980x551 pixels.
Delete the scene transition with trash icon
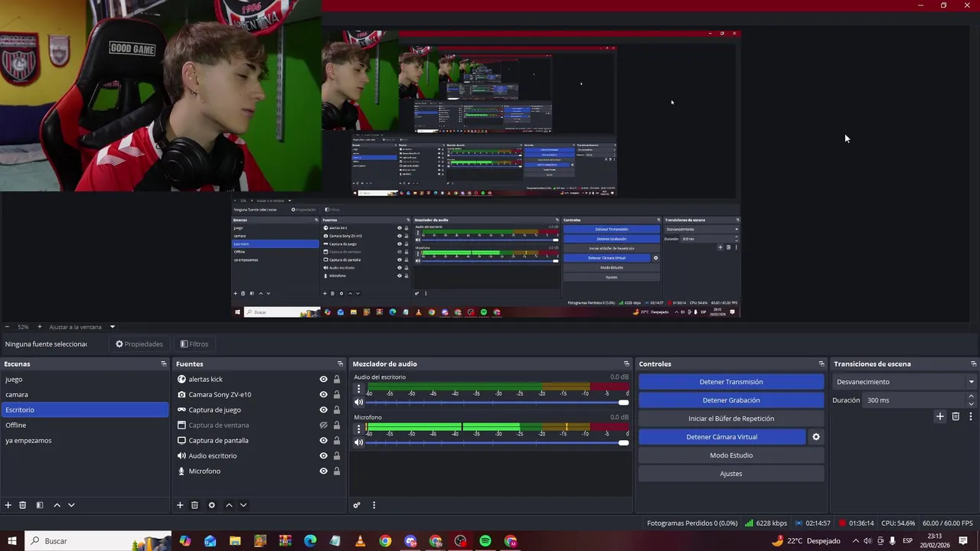coord(955,416)
